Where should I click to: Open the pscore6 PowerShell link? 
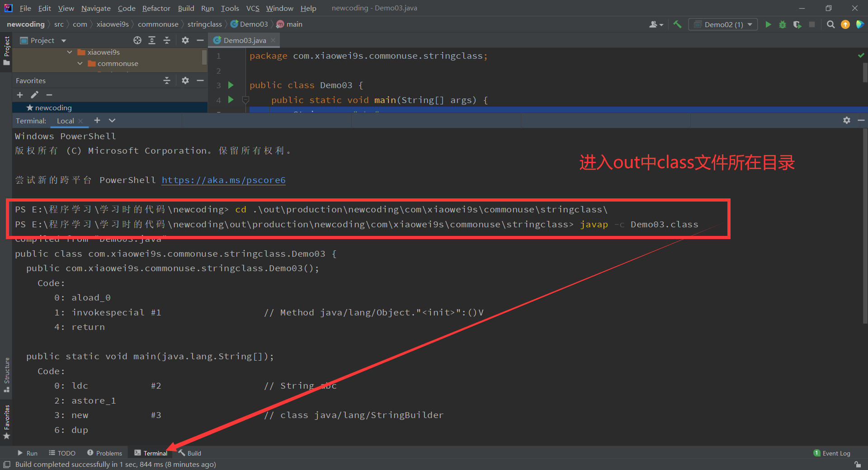[223, 180]
